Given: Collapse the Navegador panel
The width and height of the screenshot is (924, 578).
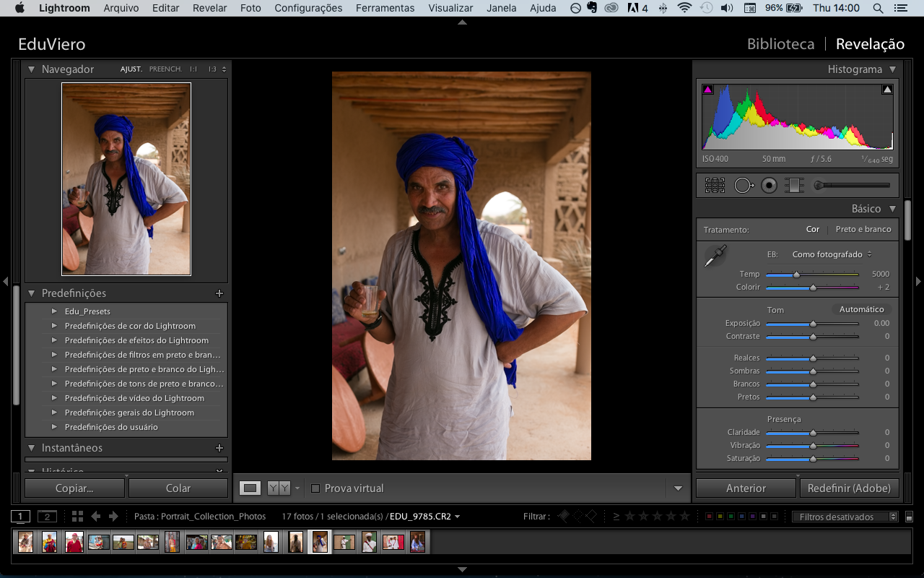Looking at the screenshot, I should point(30,69).
